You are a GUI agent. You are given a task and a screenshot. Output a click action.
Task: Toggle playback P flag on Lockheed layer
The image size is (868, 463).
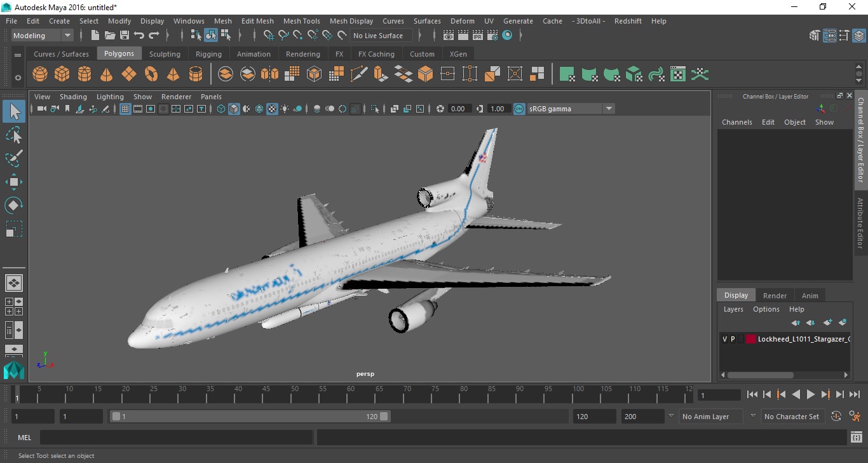point(733,339)
